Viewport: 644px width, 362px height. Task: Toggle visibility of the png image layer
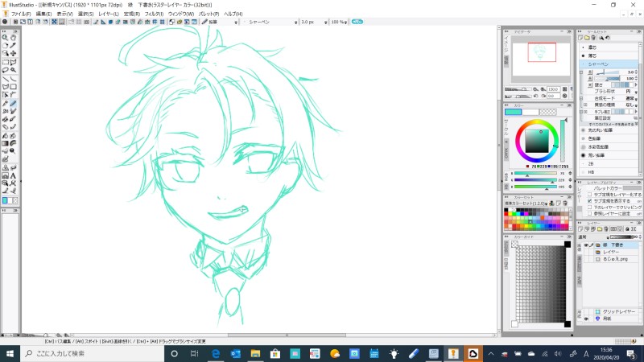click(x=586, y=259)
